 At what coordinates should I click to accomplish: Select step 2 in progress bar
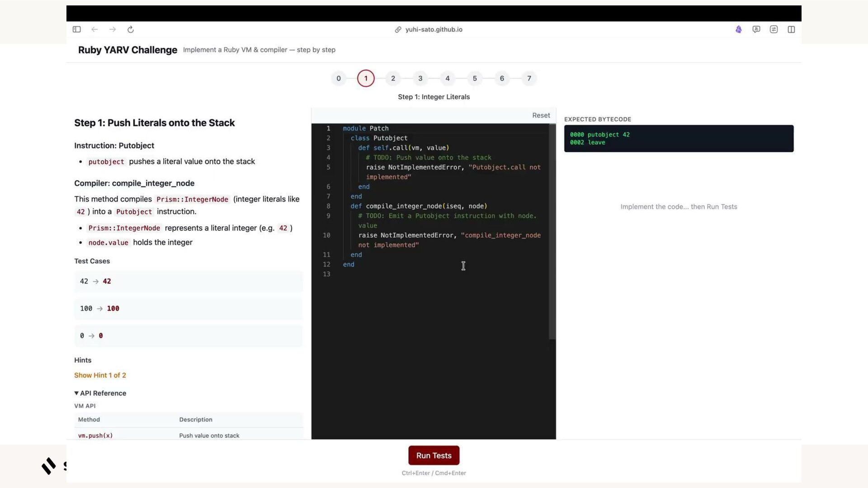tap(393, 78)
